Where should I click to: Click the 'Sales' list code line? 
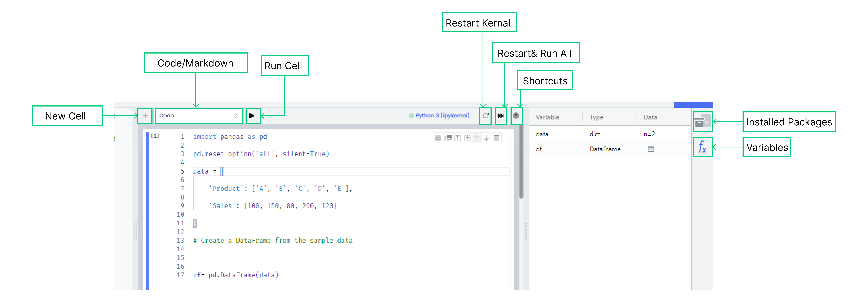(x=273, y=206)
